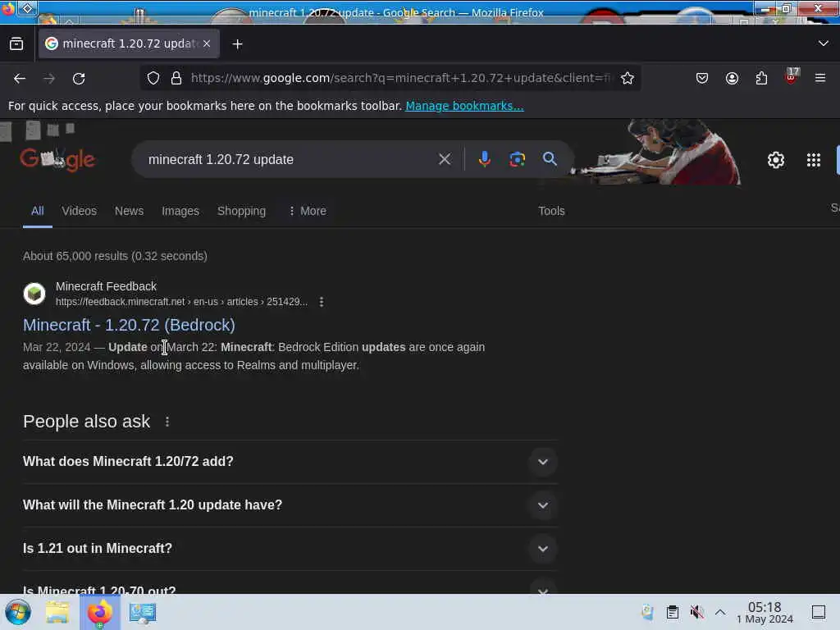This screenshot has width=840, height=630.
Task: Switch to the Videos tab
Action: pyautogui.click(x=80, y=211)
